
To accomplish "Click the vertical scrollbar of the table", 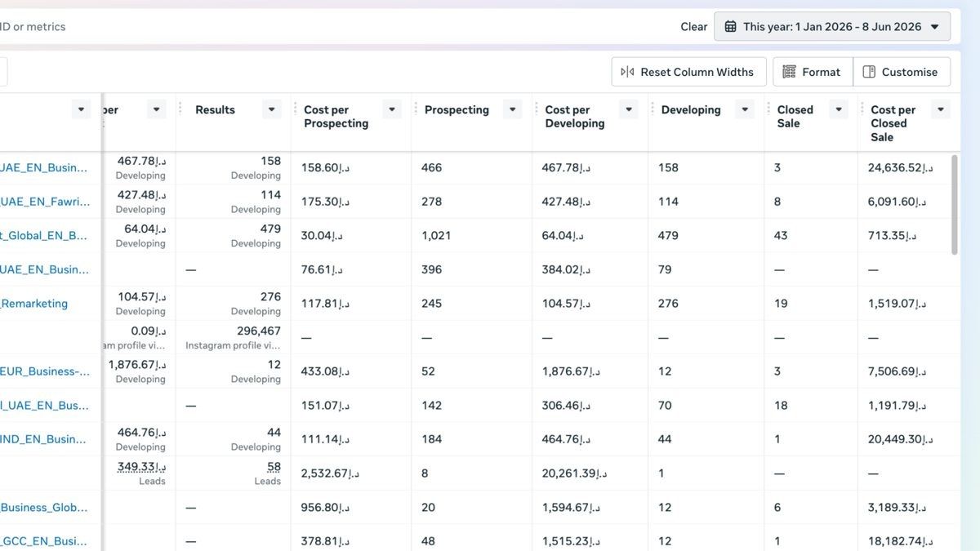I will (x=955, y=204).
